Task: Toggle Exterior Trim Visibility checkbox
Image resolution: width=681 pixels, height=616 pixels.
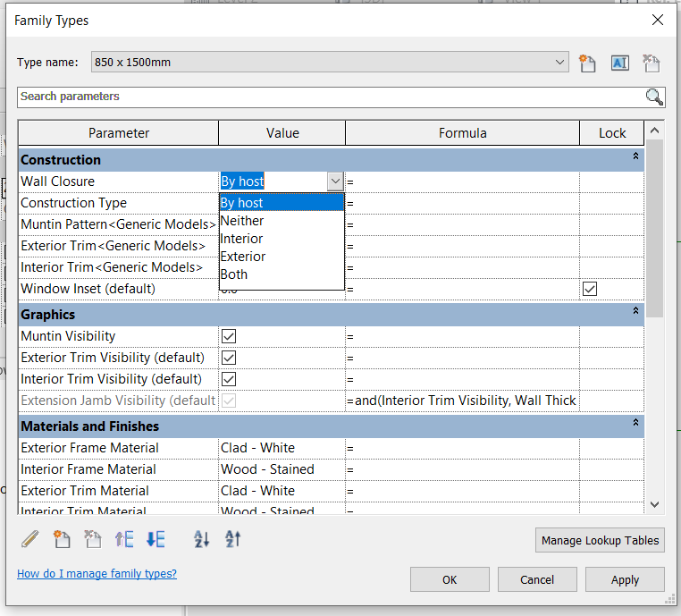Action: click(x=229, y=358)
